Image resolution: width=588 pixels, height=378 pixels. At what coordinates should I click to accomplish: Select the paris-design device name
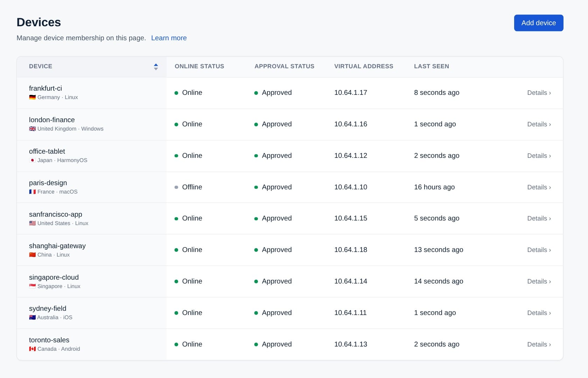(48, 183)
